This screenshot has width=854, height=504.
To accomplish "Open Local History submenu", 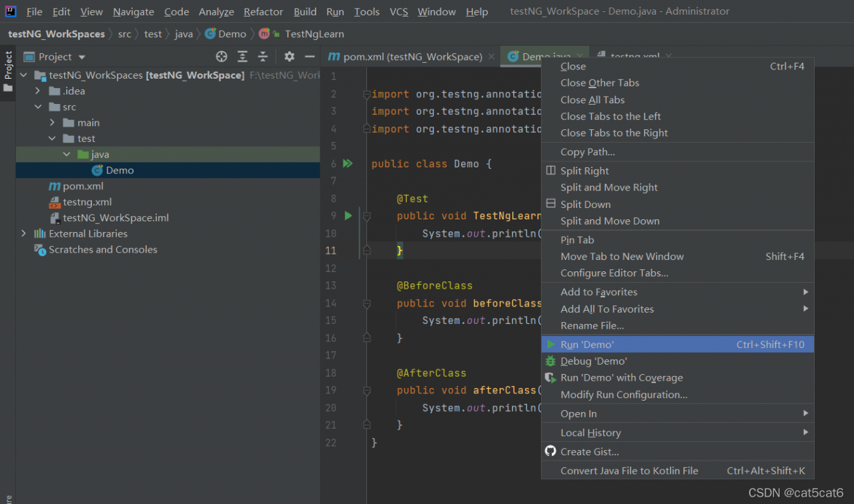I will click(677, 433).
